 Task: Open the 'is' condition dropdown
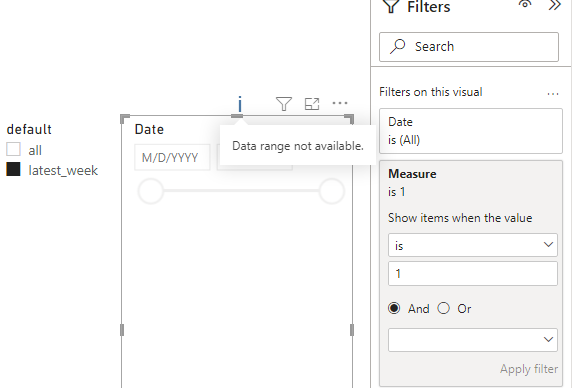tap(473, 245)
